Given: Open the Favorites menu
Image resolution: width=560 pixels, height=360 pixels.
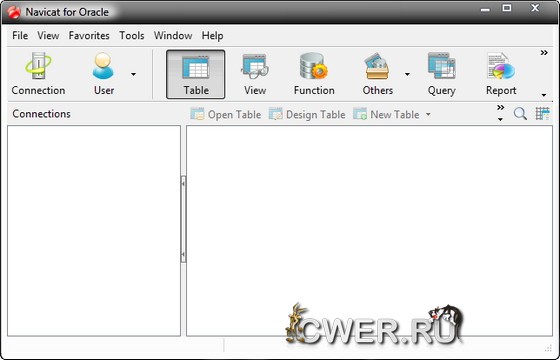Looking at the screenshot, I should coord(89,36).
